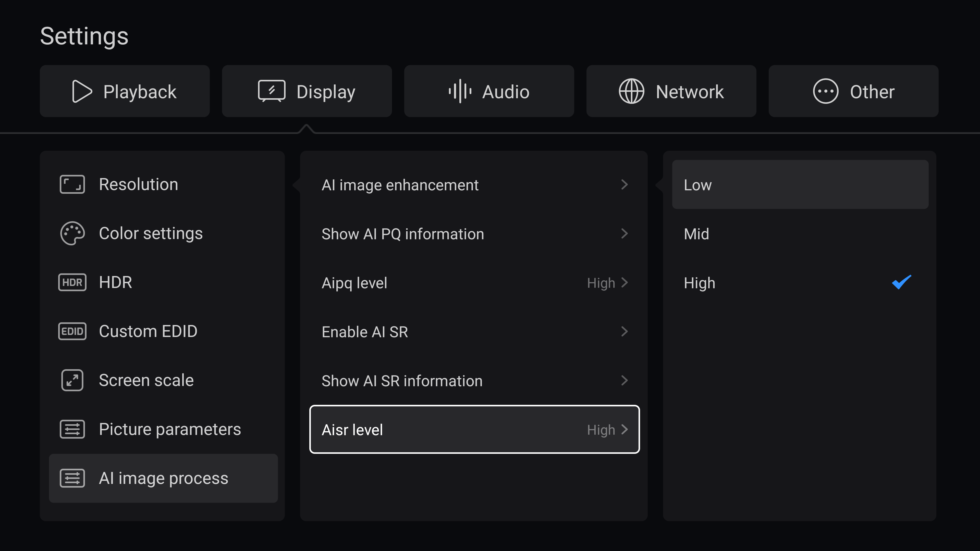The height and width of the screenshot is (551, 980).
Task: Click the Color settings palette icon
Action: coord(72,233)
